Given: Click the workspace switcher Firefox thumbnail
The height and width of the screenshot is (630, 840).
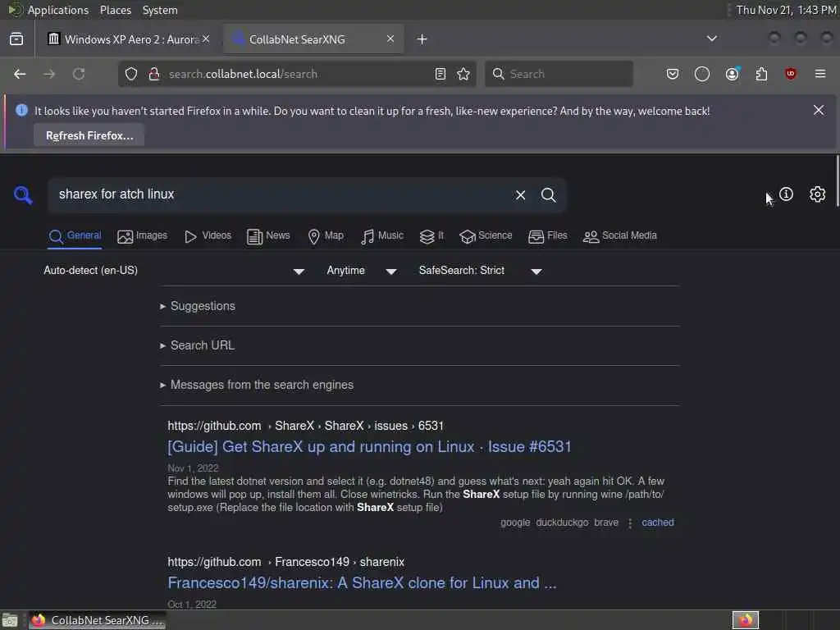Looking at the screenshot, I should click(x=745, y=620).
